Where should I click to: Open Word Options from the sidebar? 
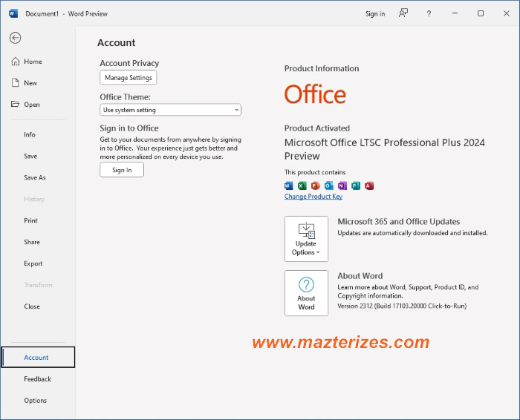coord(38,401)
